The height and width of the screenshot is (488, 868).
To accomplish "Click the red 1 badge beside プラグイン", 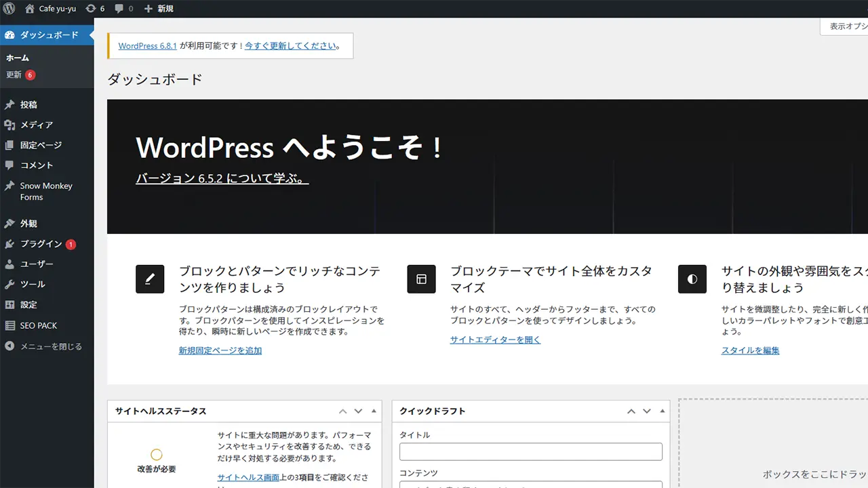I will click(x=71, y=244).
